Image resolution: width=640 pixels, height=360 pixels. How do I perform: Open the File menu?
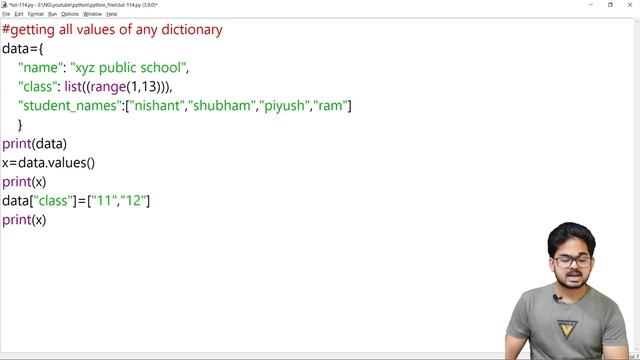[6, 14]
